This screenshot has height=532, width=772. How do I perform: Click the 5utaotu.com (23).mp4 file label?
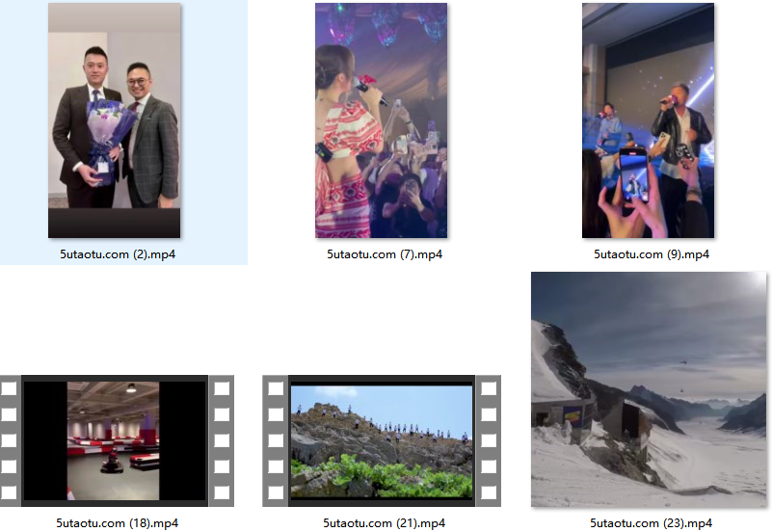point(651,523)
